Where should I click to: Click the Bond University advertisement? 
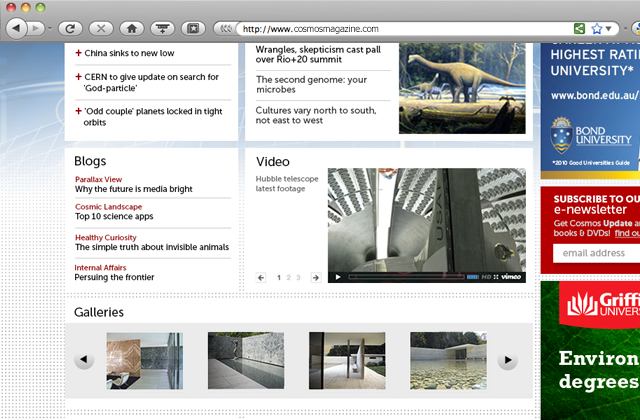(590, 111)
